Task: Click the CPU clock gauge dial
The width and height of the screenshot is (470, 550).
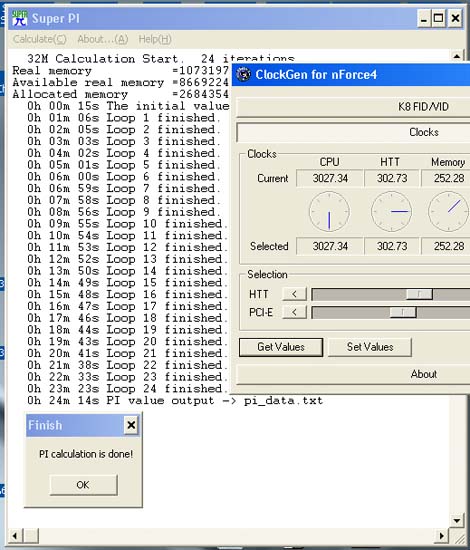Action: point(329,212)
